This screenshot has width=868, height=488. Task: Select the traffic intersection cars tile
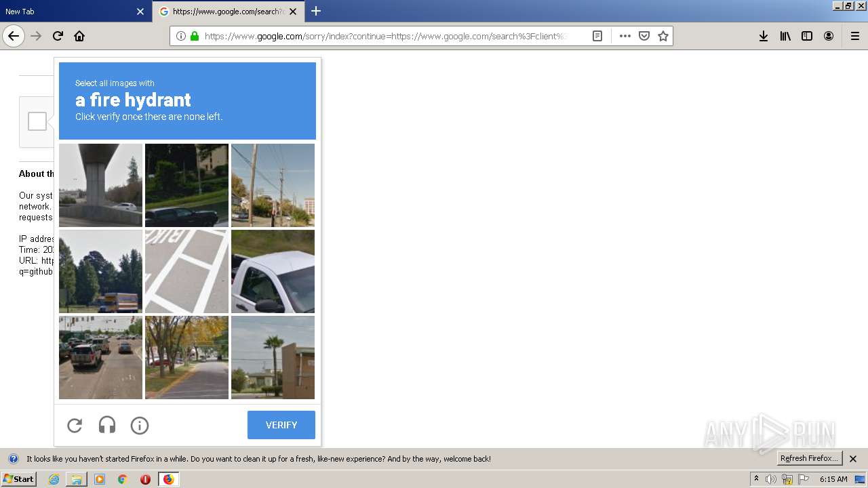click(100, 357)
